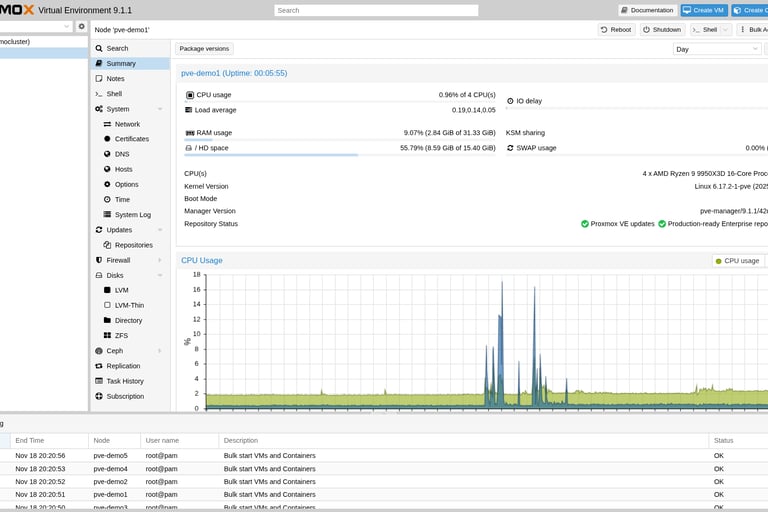The height and width of the screenshot is (512, 768).
Task: Click the gear icon beside the view selector
Action: pyautogui.click(x=81, y=26)
